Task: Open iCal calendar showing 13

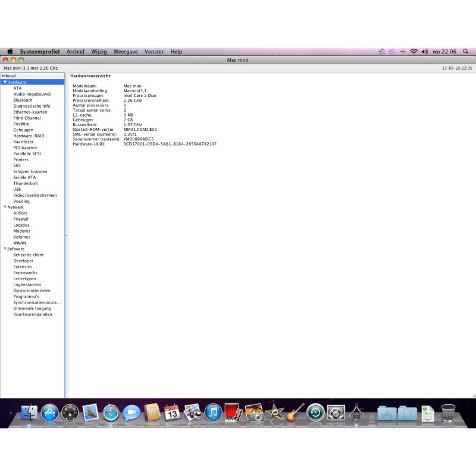Action: (172, 412)
